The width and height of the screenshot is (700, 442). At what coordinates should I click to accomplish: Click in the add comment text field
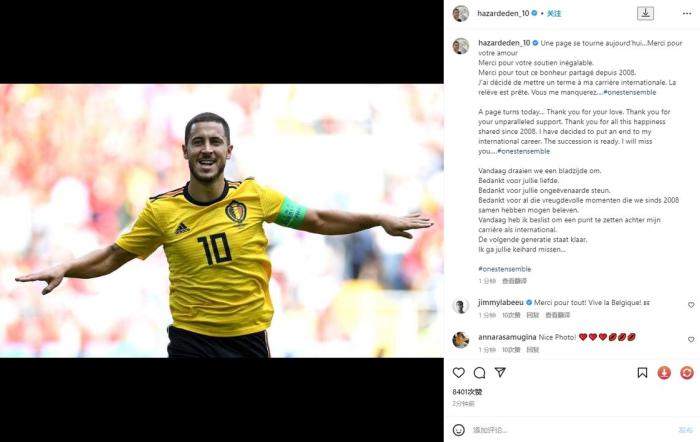(571, 430)
